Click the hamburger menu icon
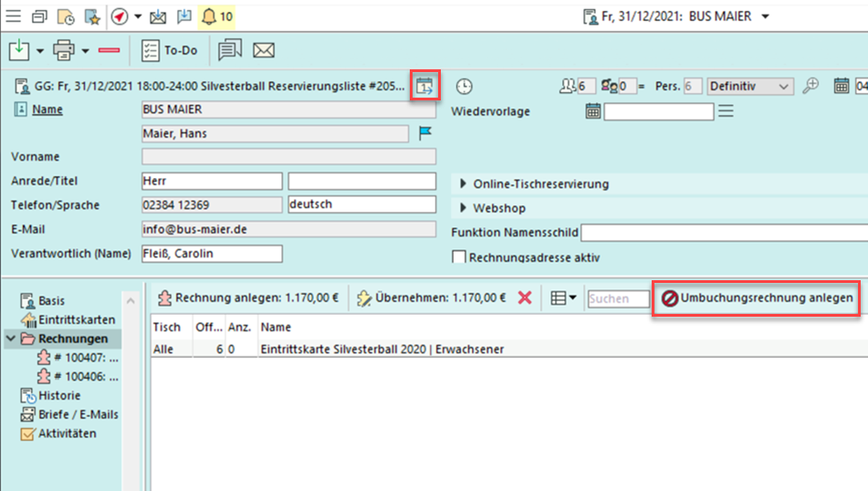 14,16
